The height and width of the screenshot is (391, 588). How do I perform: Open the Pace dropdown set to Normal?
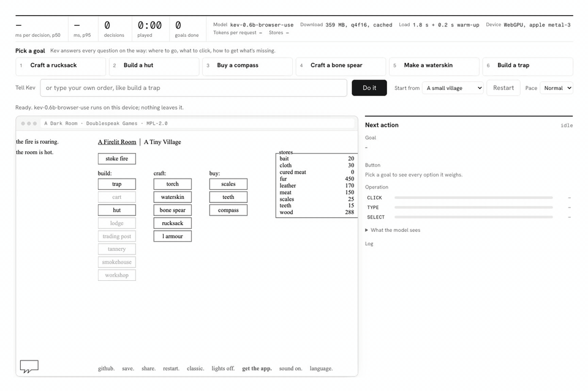pyautogui.click(x=557, y=88)
